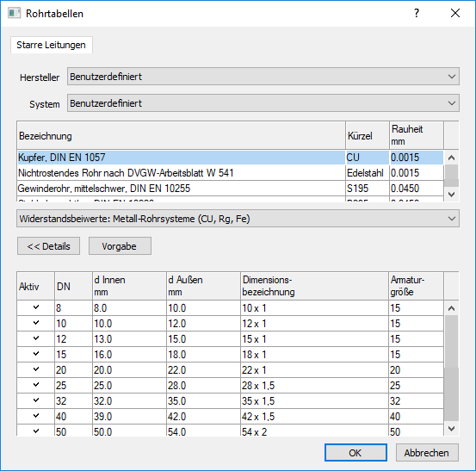
Task: Click the dimension cell 28 x 1,5
Action: point(314,386)
